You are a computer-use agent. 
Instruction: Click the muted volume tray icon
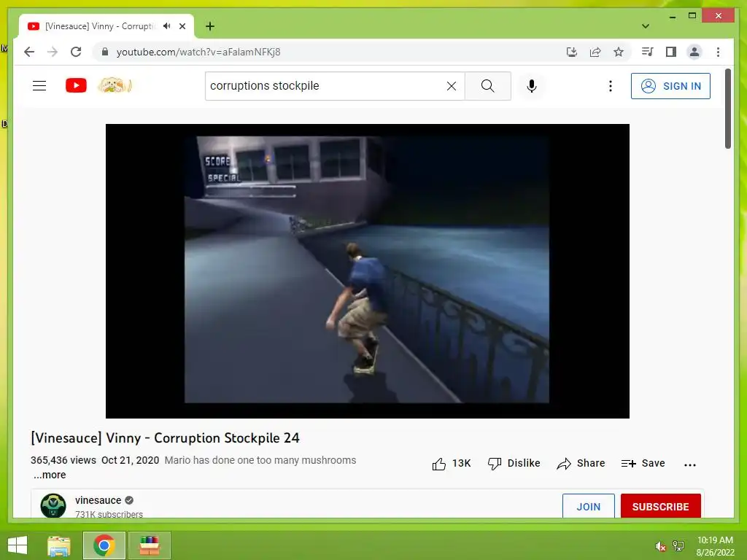[x=660, y=546]
